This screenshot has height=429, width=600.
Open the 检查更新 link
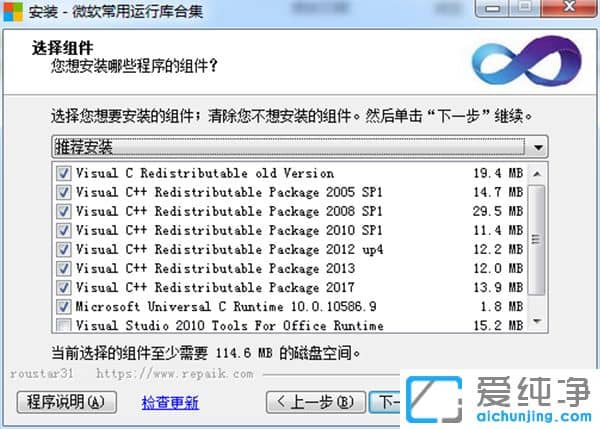[x=170, y=402]
